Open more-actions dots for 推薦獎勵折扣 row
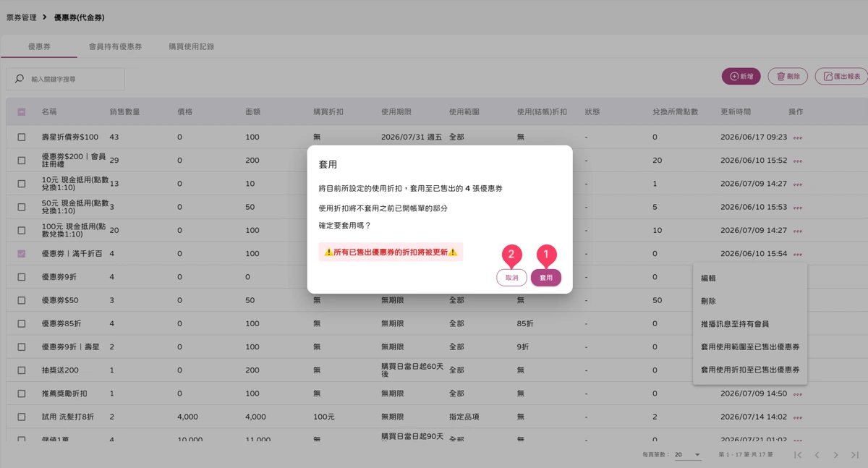The height and width of the screenshot is (468, 868). [797, 394]
